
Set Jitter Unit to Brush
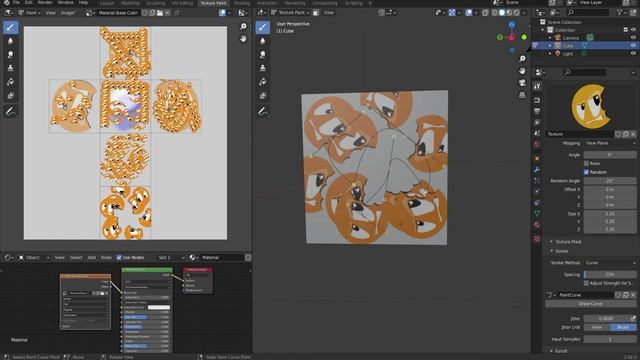click(623, 327)
